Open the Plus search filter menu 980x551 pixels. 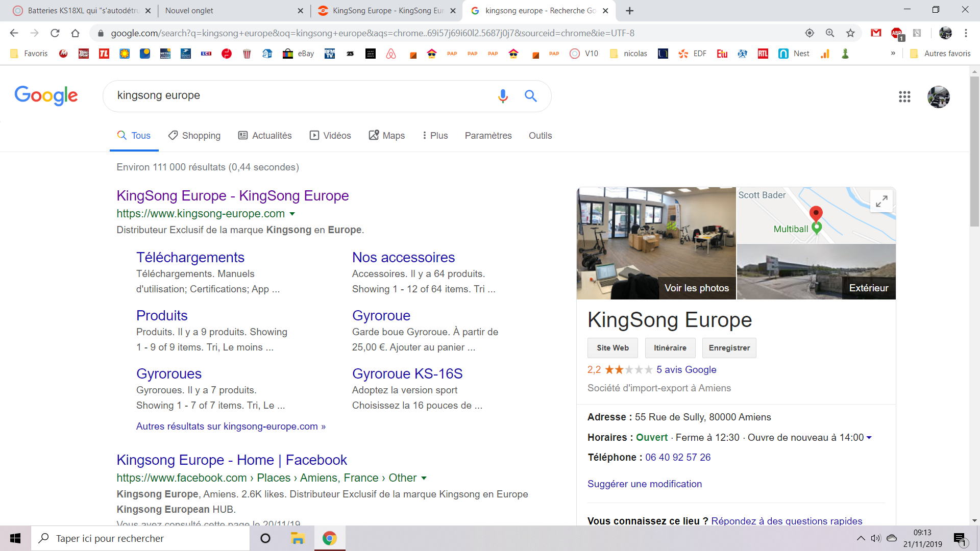point(435,136)
